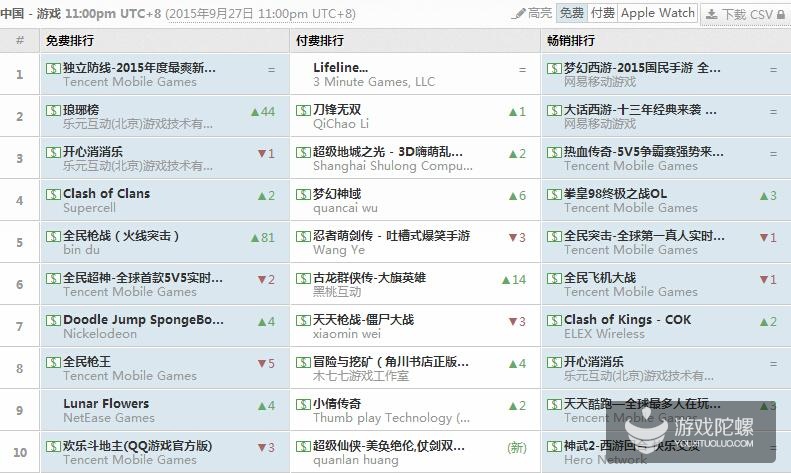791x473 pixels.
Task: Click dollar icon beside Doodle Jump SpongeBob
Action: [x=53, y=320]
